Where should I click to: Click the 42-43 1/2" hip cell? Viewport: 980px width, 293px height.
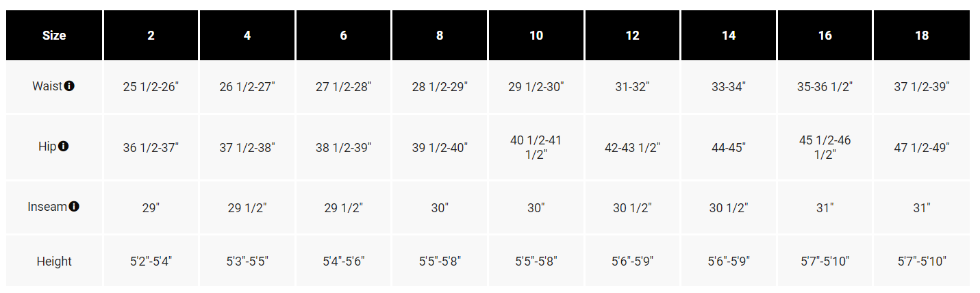pyautogui.click(x=632, y=147)
